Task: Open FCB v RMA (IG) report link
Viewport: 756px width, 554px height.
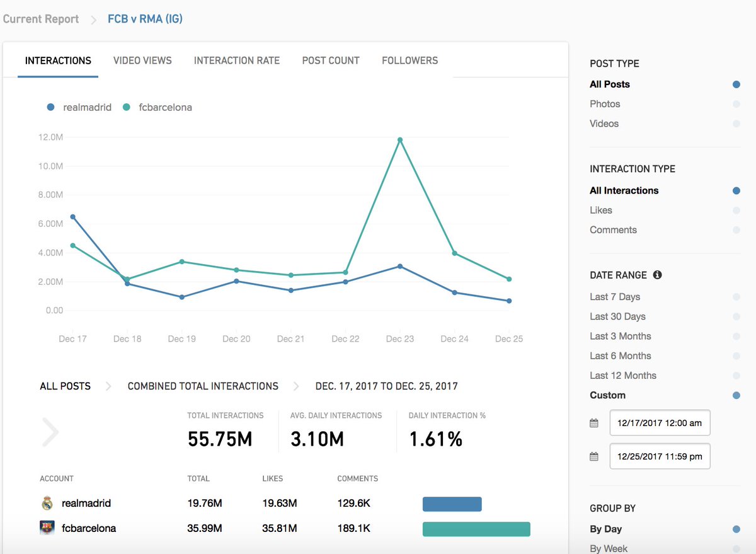Action: tap(145, 19)
